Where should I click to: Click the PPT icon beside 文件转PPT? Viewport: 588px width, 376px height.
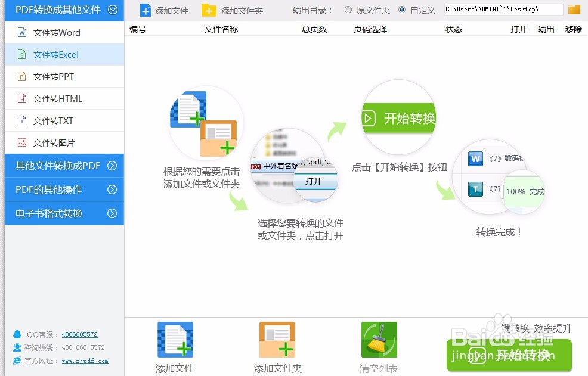pyautogui.click(x=22, y=76)
